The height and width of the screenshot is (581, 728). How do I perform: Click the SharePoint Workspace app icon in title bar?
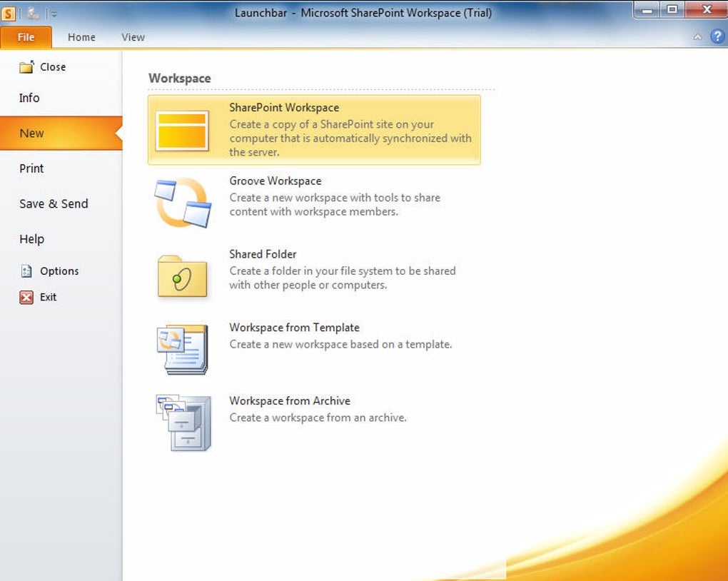(x=9, y=14)
